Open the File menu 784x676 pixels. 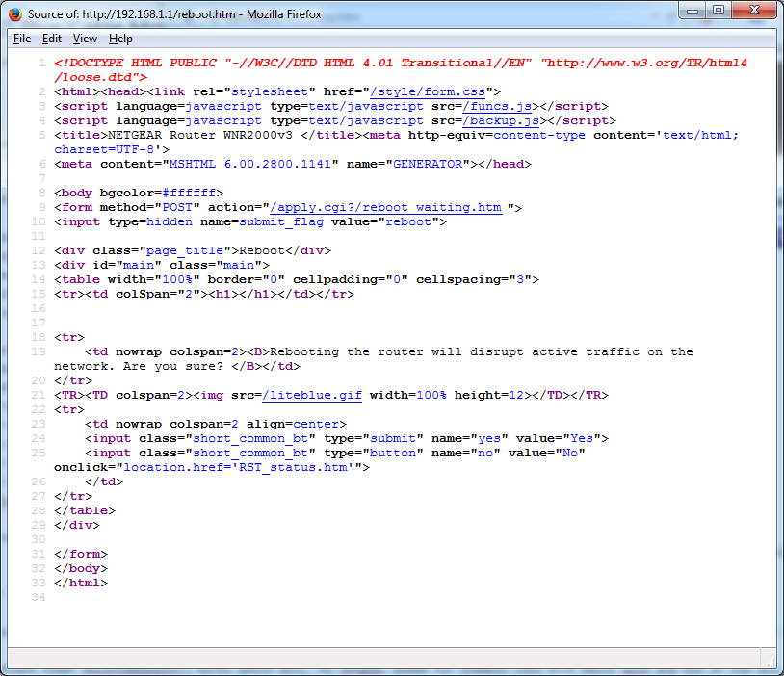22,39
